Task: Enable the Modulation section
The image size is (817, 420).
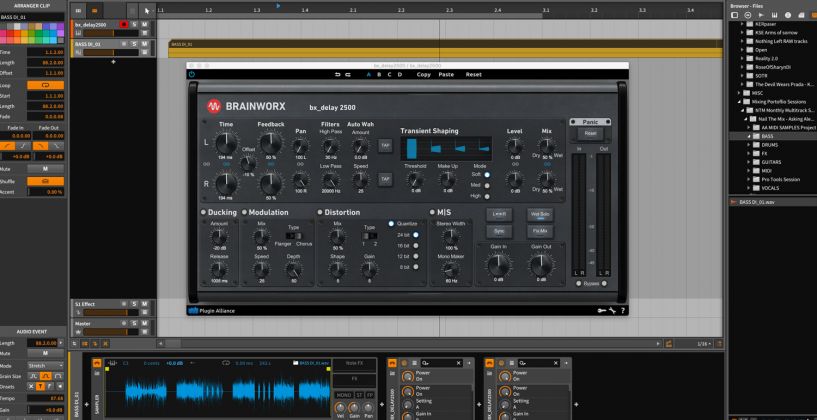Action: point(244,212)
